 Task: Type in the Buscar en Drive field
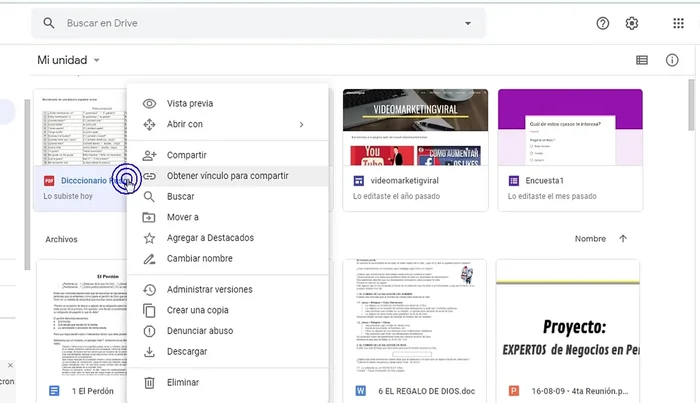pyautogui.click(x=250, y=23)
